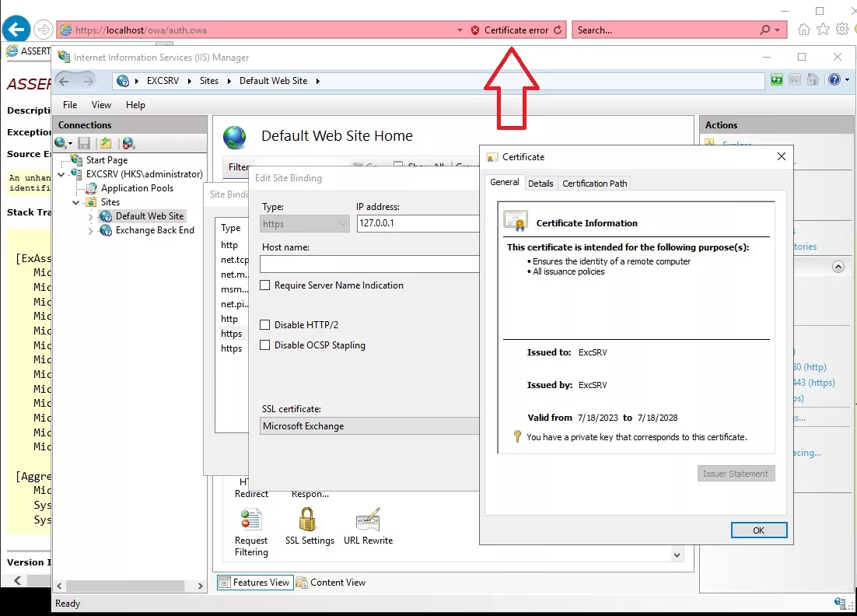Screen dimensions: 857x616
Task: Expand the Exchange Back End tree node
Action: 91,231
